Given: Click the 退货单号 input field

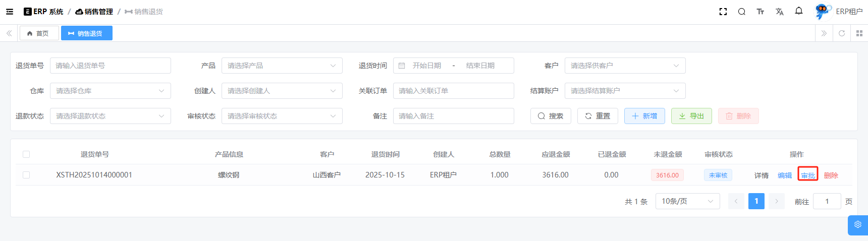Looking at the screenshot, I should 110,66.
